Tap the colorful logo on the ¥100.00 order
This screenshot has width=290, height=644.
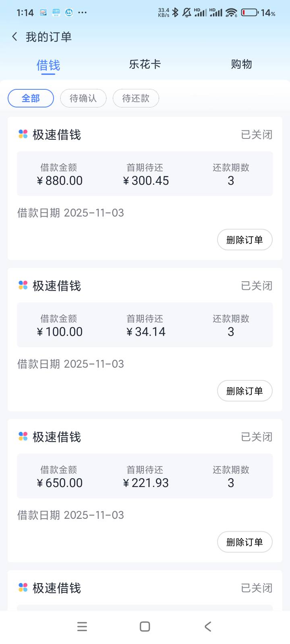click(x=23, y=285)
